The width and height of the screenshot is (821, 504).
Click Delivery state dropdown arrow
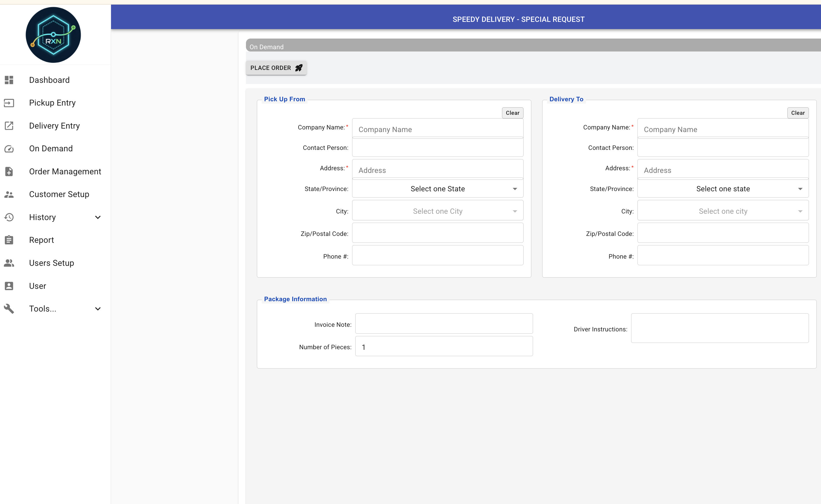coord(800,189)
